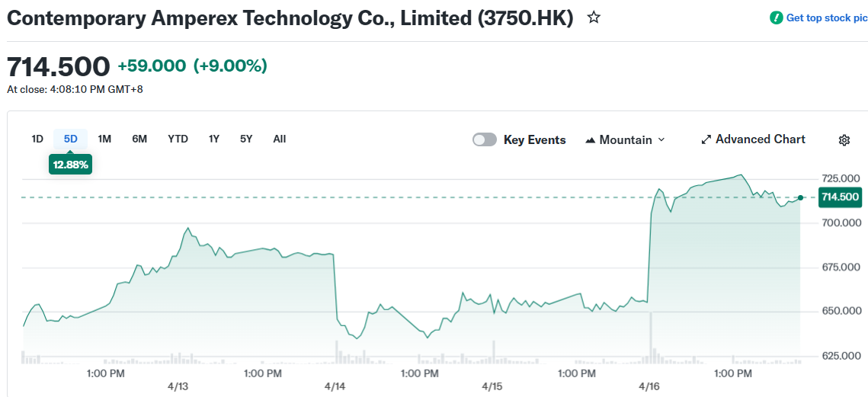Toggle the Key Events switch

tap(485, 139)
